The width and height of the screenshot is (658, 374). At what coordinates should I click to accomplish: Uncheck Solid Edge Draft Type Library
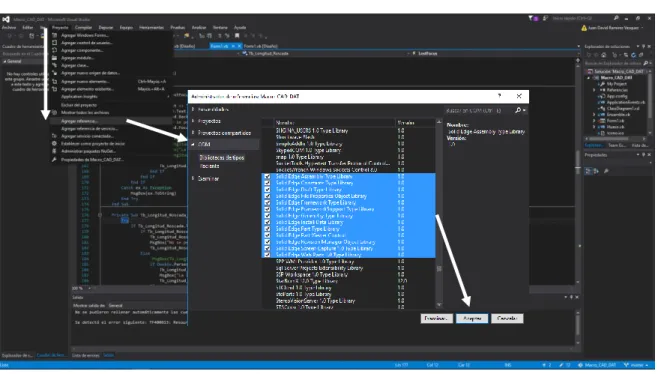tap(267, 190)
